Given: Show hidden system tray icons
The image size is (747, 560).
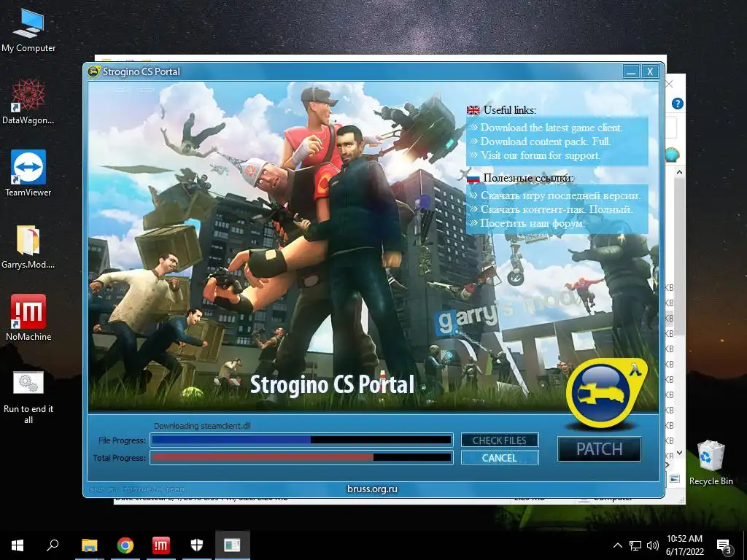Looking at the screenshot, I should coord(617,545).
